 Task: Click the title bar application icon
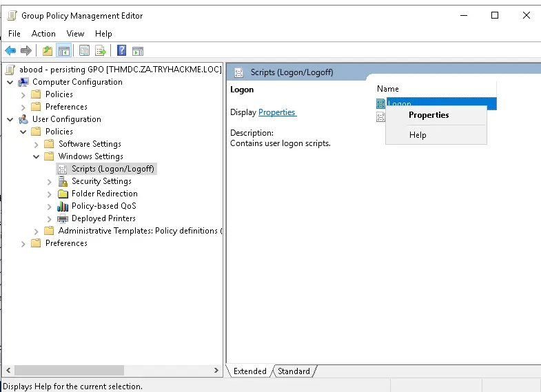click(x=12, y=16)
